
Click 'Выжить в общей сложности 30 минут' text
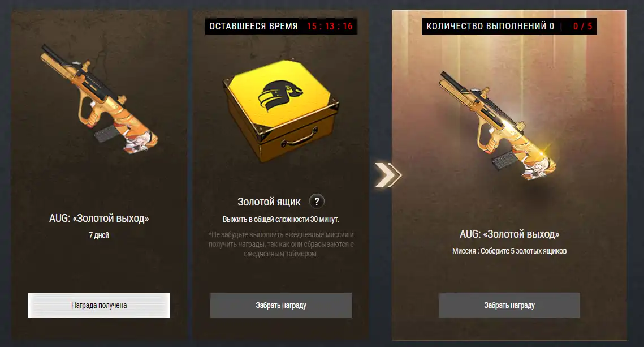[x=281, y=219]
